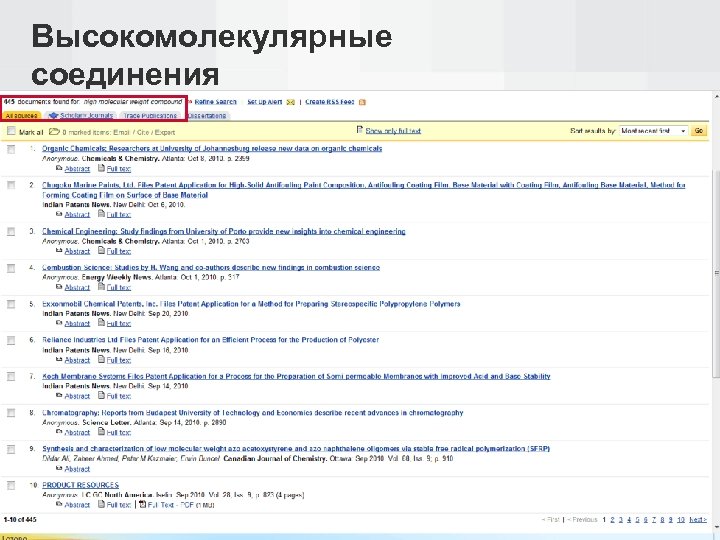This screenshot has width=720, height=540.
Task: Click the Abstract icon under Combustion Science result
Action: 59,287
